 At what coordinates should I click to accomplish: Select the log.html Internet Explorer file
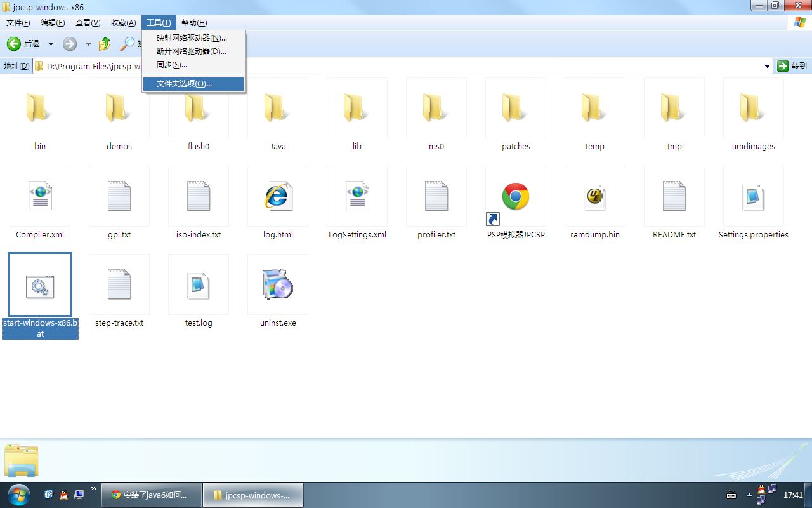point(278,196)
